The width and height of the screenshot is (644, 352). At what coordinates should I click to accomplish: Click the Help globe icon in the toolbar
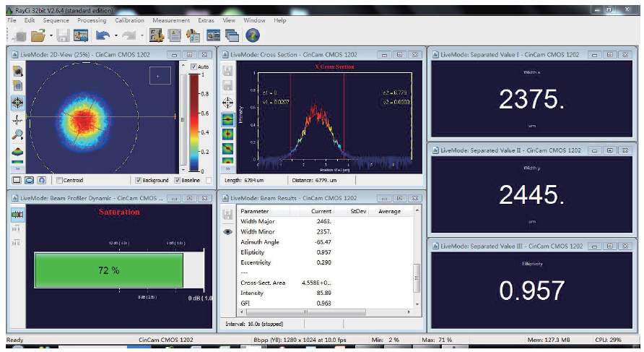[x=252, y=35]
